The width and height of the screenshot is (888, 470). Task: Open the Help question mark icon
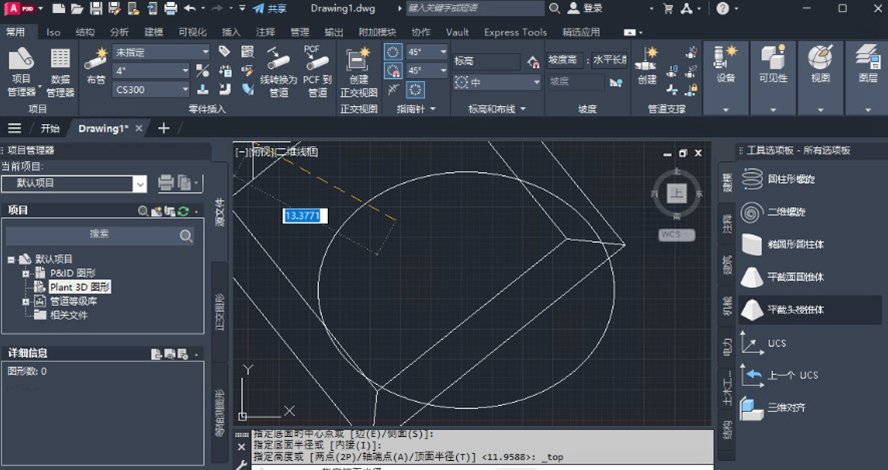coord(722,8)
